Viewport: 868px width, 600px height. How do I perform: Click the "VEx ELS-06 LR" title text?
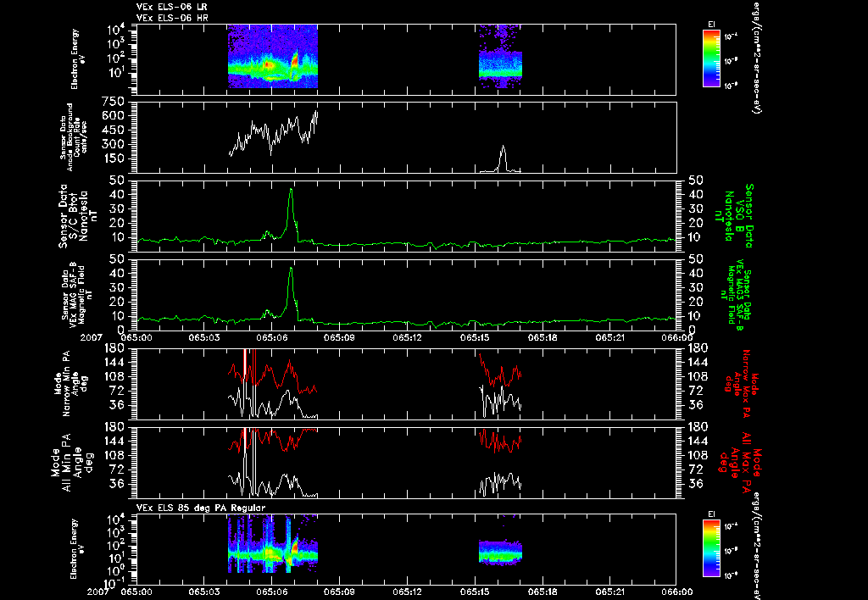click(171, 7)
